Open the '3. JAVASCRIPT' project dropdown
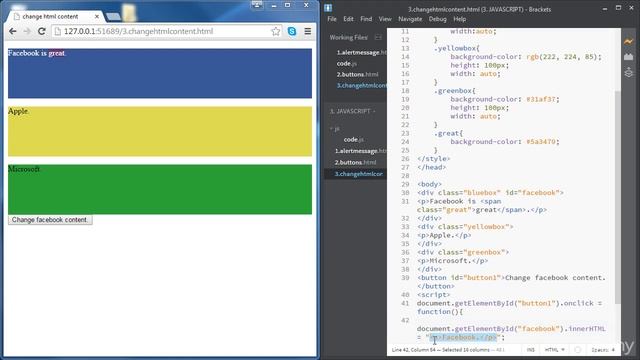 [x=352, y=111]
